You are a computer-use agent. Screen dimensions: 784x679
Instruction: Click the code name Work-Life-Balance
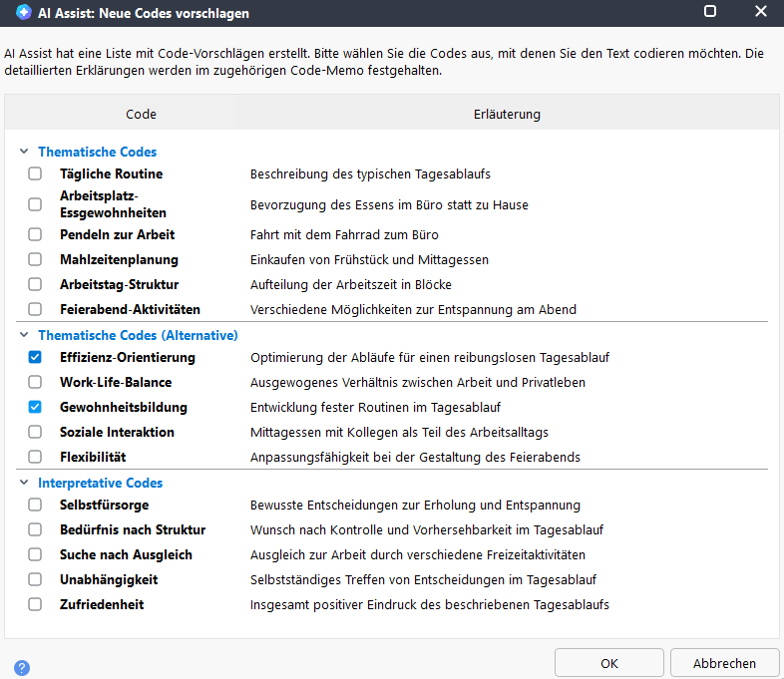116,382
